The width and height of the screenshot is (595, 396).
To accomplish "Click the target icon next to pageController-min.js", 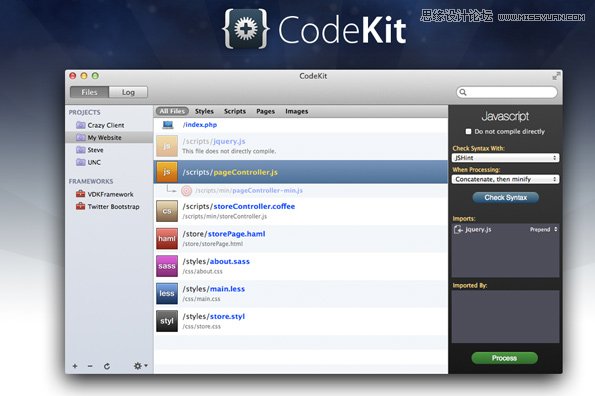I will pos(186,190).
